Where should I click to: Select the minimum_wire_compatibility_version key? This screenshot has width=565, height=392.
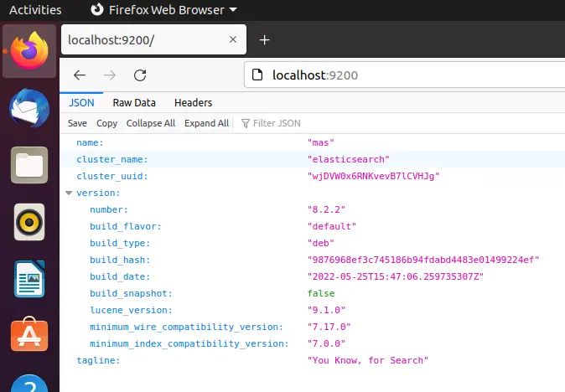[x=187, y=327]
